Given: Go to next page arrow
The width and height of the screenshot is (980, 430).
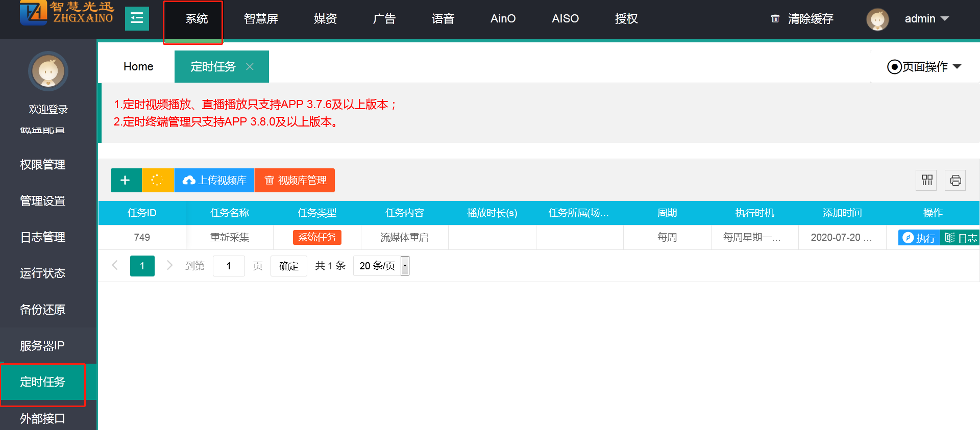Looking at the screenshot, I should click(x=169, y=265).
